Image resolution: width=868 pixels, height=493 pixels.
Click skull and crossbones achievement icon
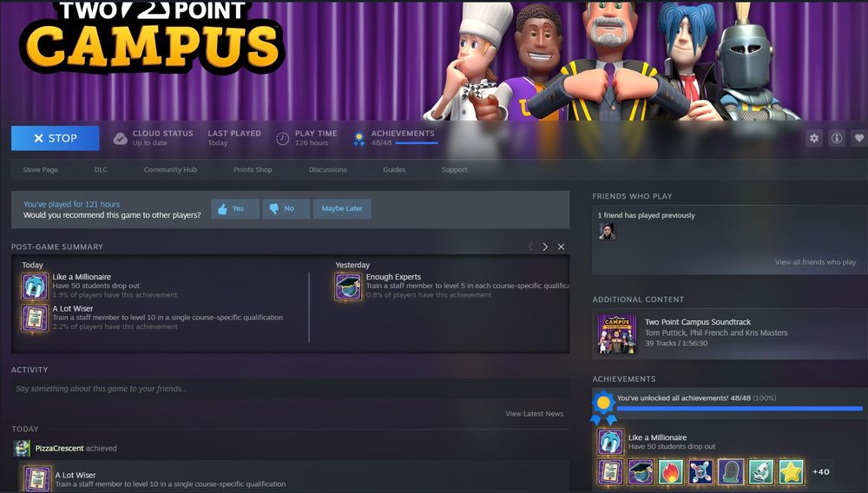(700, 472)
